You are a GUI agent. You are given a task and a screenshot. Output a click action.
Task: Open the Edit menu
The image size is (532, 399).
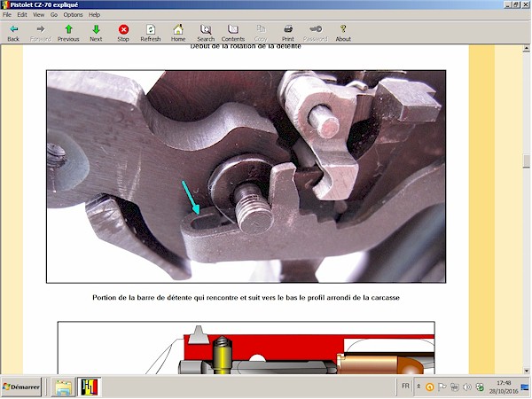(x=22, y=14)
